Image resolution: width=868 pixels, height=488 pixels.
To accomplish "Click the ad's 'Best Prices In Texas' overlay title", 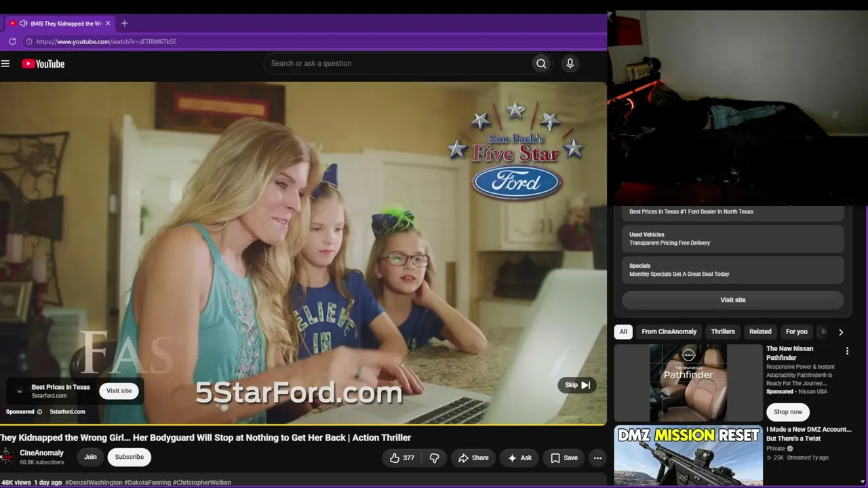I will point(60,387).
